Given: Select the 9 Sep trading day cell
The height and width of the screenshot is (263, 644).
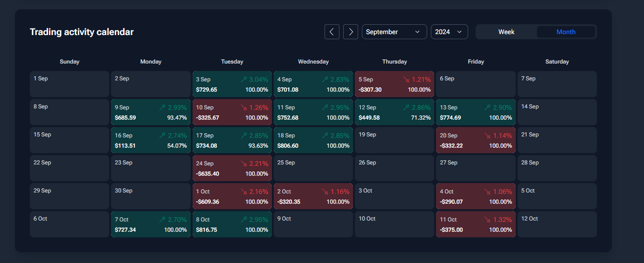Looking at the screenshot, I should tap(151, 112).
